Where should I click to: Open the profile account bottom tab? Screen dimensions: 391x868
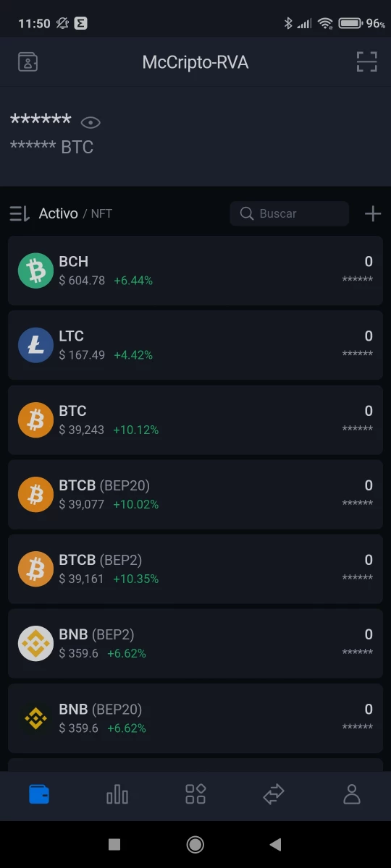352,795
